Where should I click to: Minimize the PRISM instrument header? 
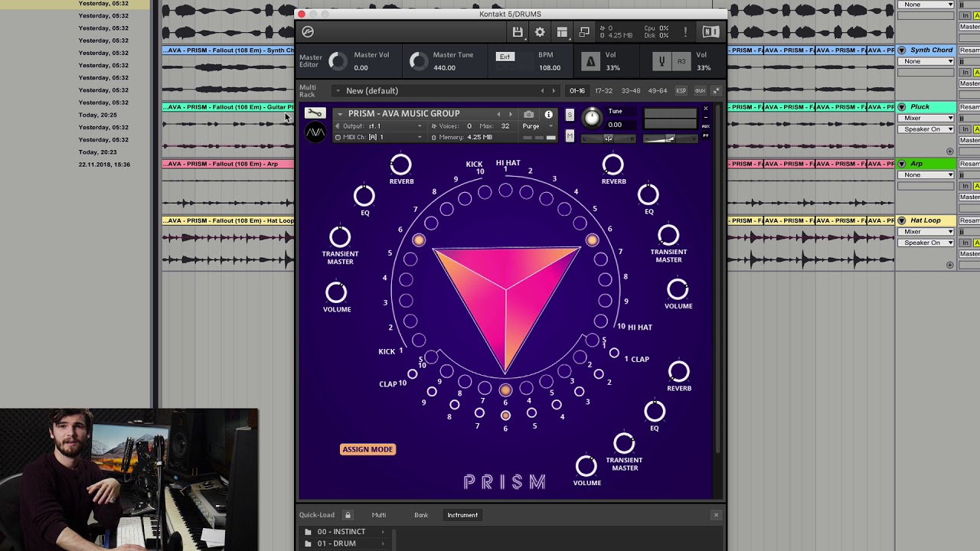coord(706,117)
